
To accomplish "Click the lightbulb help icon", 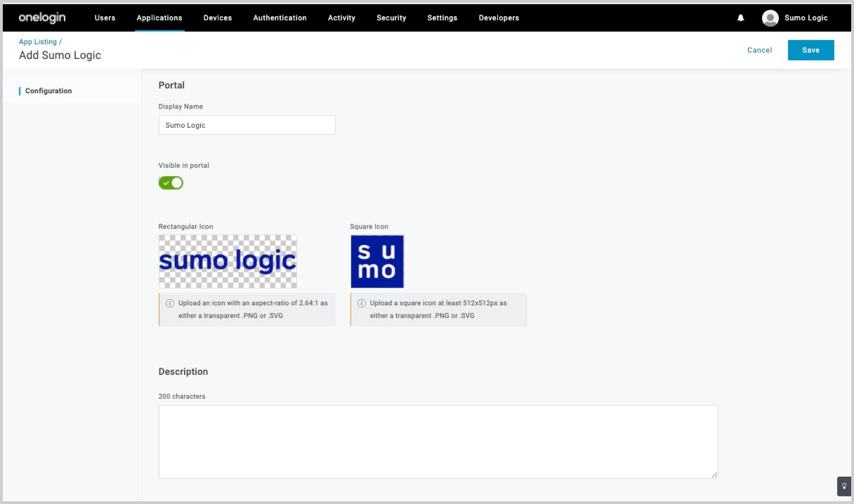I will [844, 486].
